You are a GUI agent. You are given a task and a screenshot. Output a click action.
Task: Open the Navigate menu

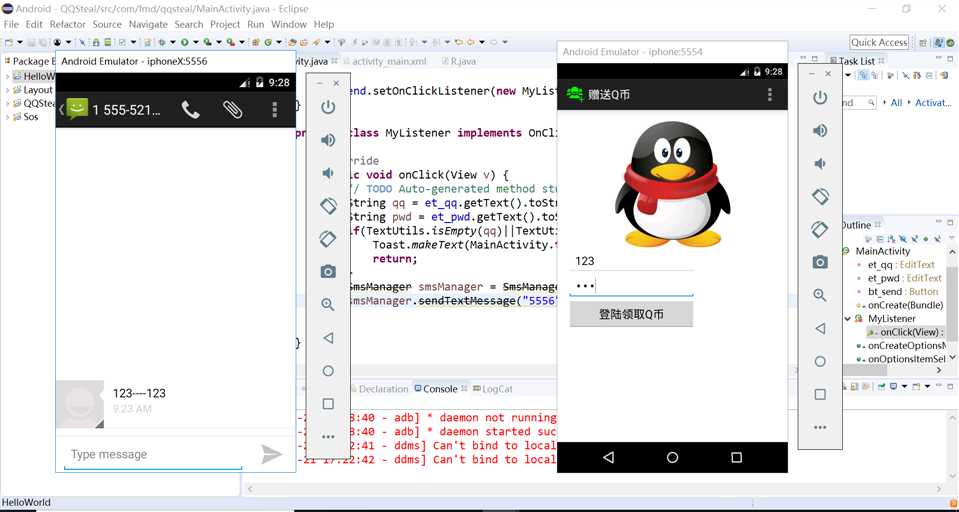148,24
